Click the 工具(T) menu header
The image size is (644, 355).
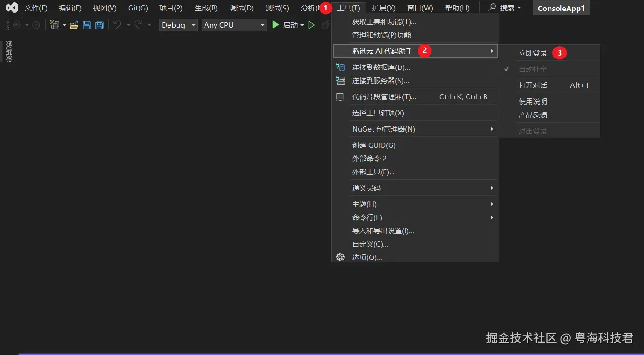(x=348, y=8)
